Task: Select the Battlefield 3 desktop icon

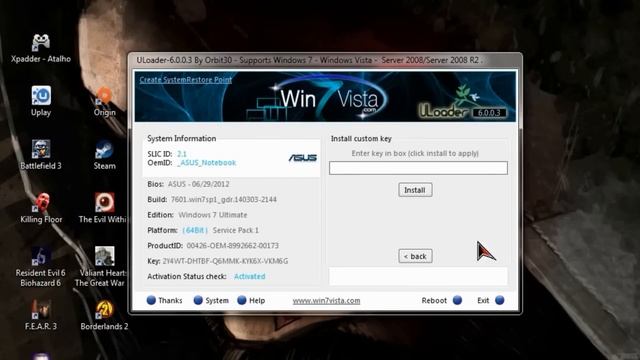Action: pos(41,155)
